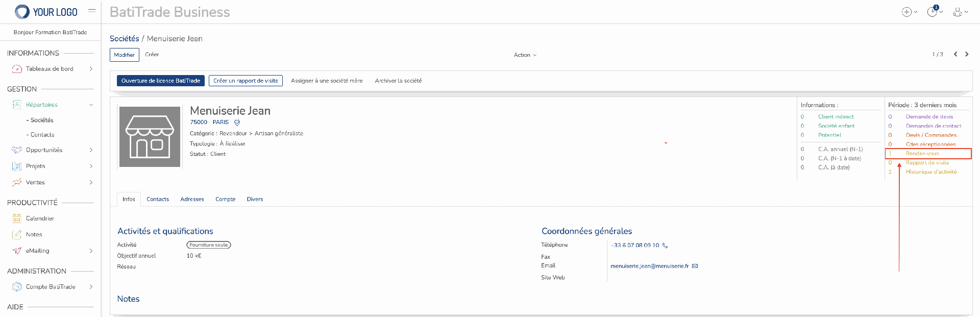This screenshot has height=317, width=980.
Task: Open the Rapport de visite stat link
Action: [x=927, y=163]
